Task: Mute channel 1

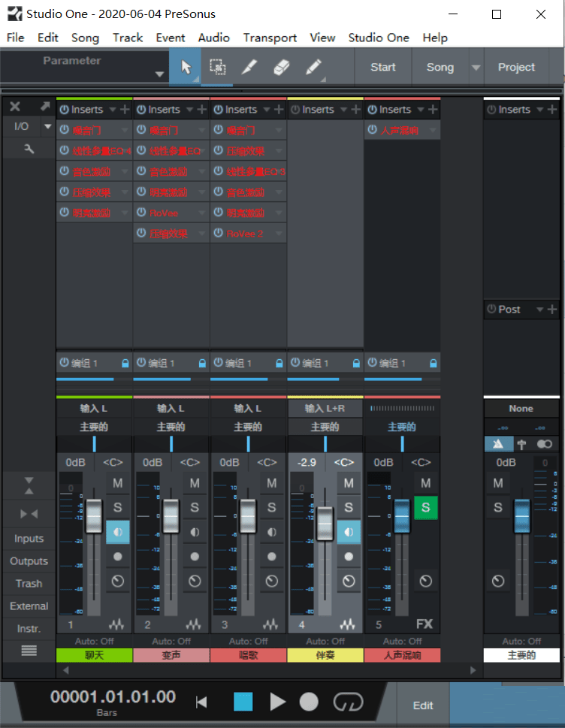Action: [x=117, y=483]
